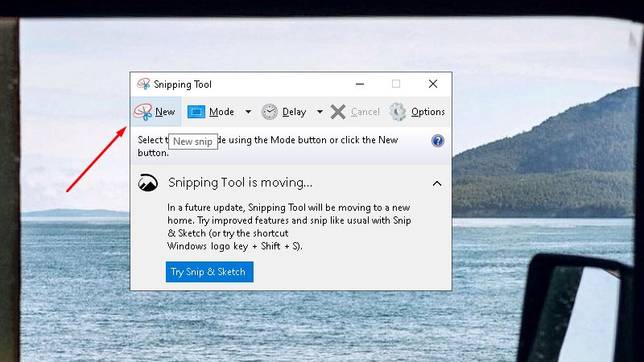
Task: Click the Delay clock button
Action: pos(284,112)
